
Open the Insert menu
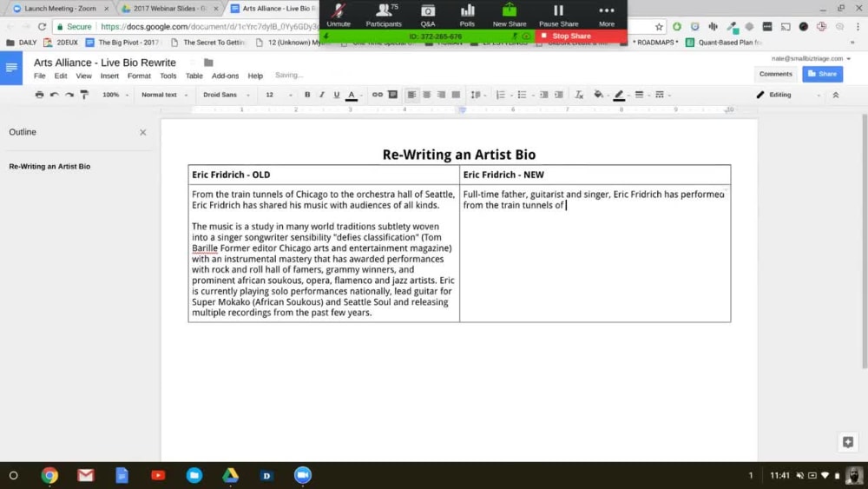pos(109,76)
